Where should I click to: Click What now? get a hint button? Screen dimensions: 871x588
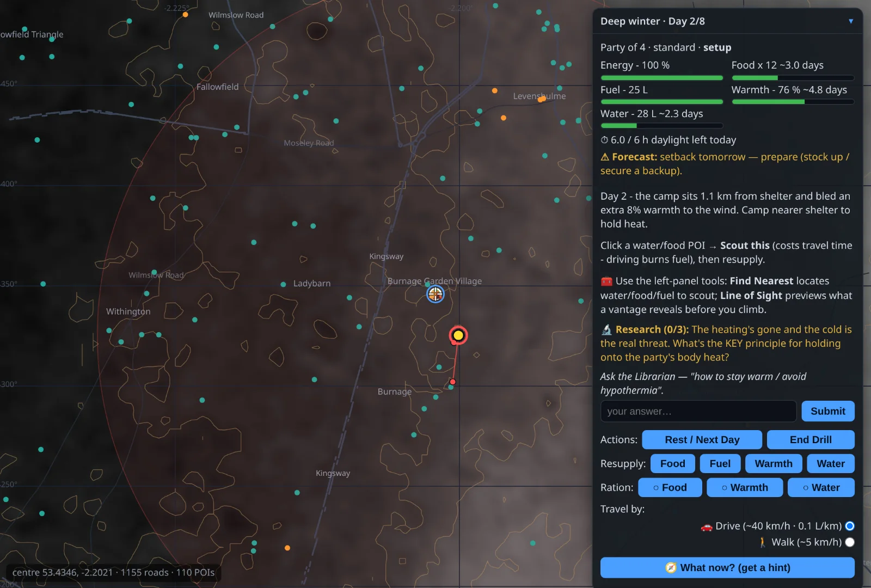(727, 568)
